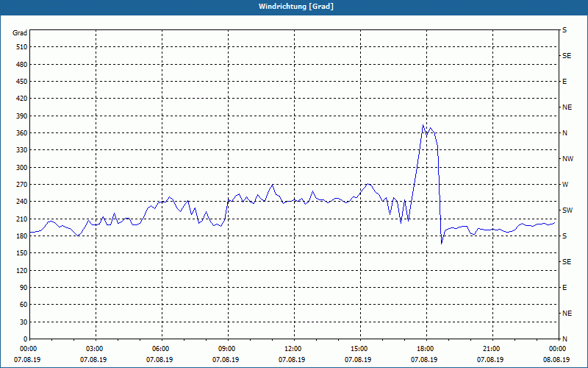Click the NW compass label on the right axis
This screenshot has width=588, height=368.
click(x=567, y=159)
